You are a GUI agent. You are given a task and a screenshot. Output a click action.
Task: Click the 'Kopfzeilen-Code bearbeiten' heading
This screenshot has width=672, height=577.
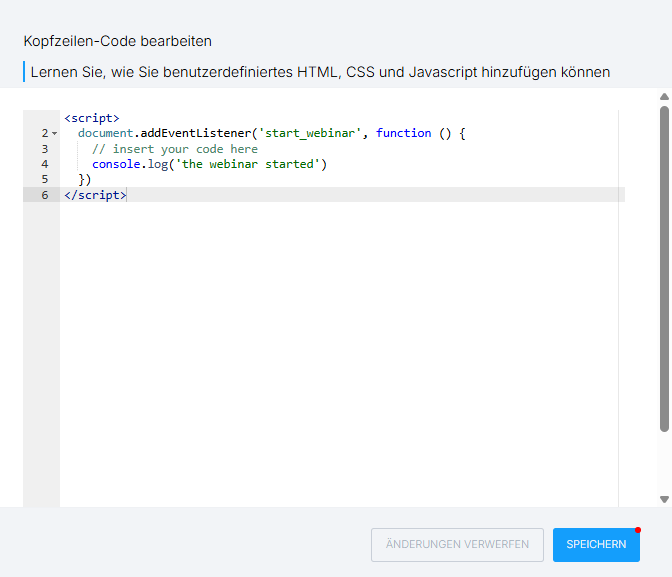[x=117, y=41]
